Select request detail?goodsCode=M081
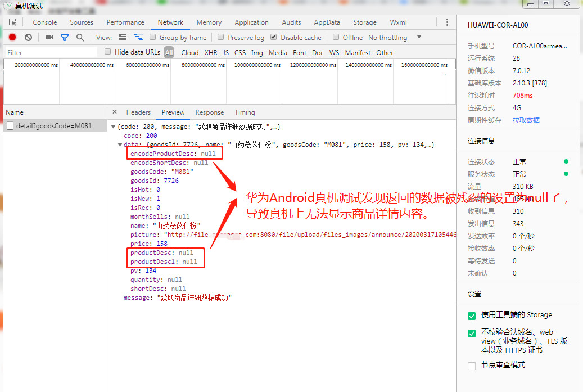Image resolution: width=583 pixels, height=392 pixels. [x=55, y=126]
